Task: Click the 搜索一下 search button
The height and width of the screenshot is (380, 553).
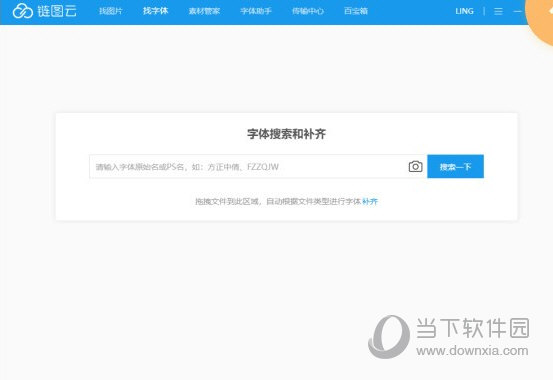Action: (455, 167)
